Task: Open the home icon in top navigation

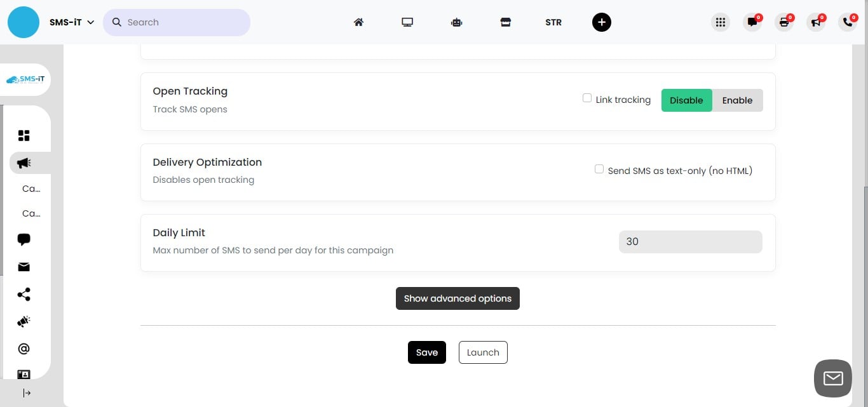Action: 358,22
